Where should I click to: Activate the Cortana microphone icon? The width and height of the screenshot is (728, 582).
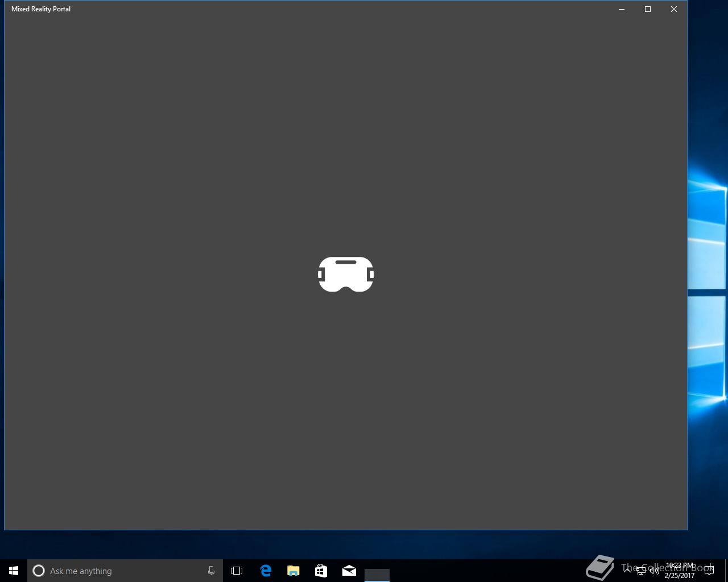point(211,571)
